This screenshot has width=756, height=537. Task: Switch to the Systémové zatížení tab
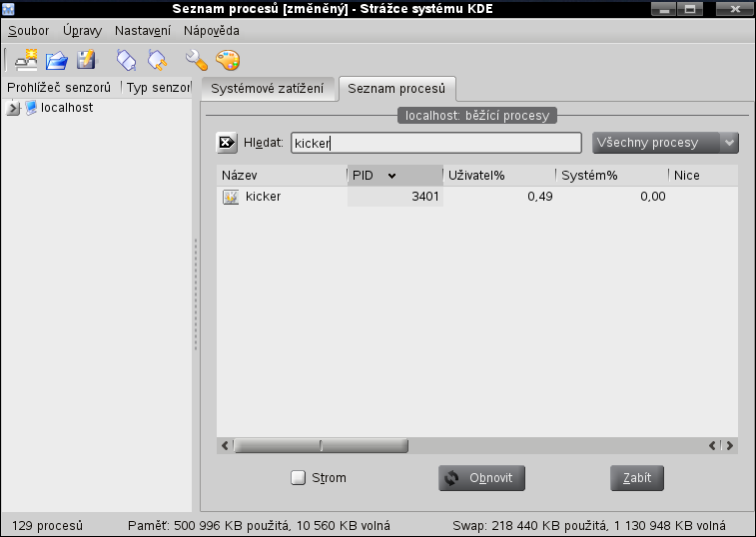point(268,89)
